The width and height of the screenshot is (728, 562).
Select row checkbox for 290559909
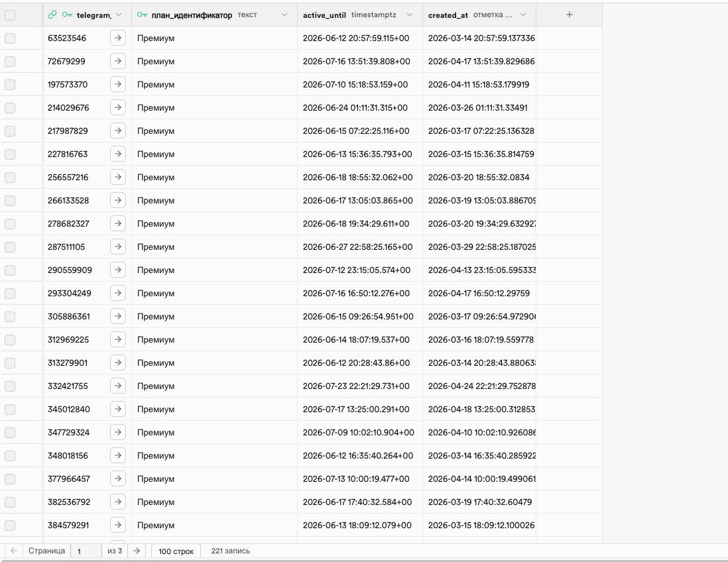[10, 270]
